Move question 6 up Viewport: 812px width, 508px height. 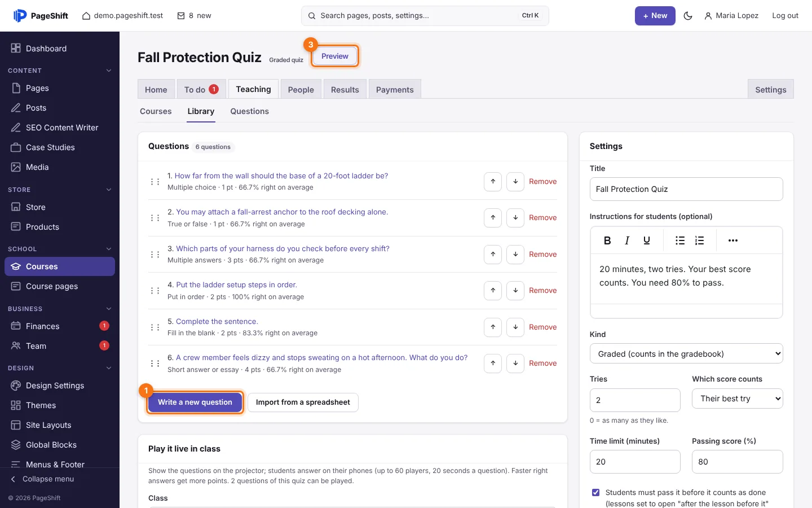pyautogui.click(x=493, y=364)
